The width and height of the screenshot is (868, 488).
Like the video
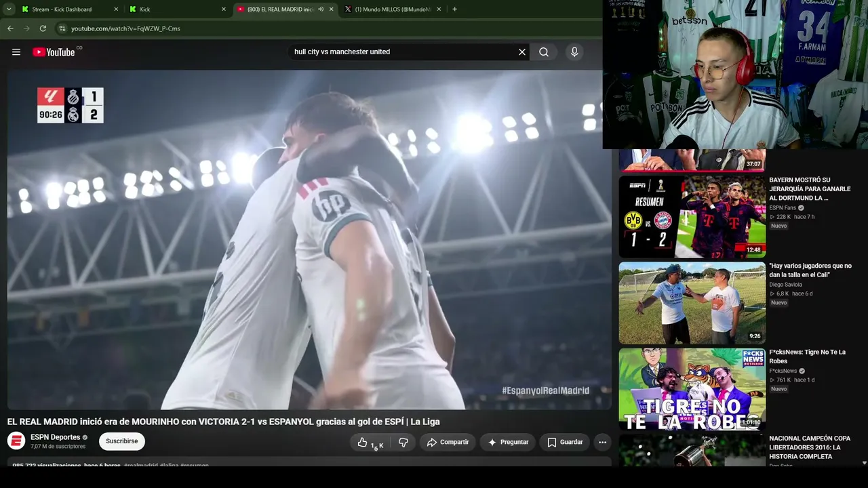click(370, 443)
